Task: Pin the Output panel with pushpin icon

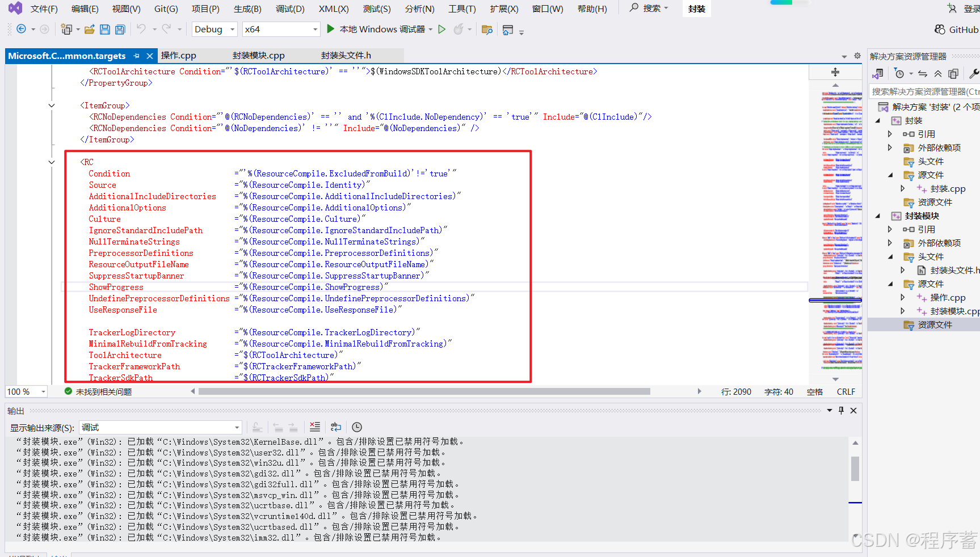Action: click(x=841, y=410)
